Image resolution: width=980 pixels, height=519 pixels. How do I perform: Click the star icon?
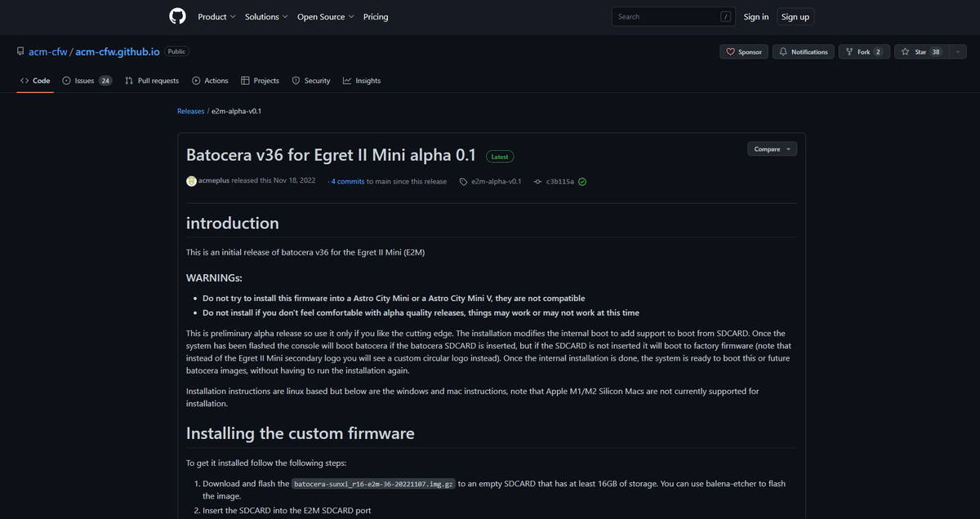(x=906, y=51)
